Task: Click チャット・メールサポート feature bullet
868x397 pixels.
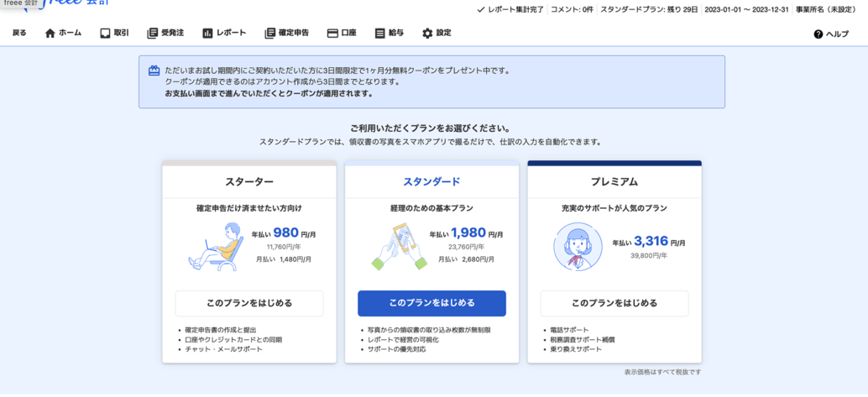Action: coord(223,349)
